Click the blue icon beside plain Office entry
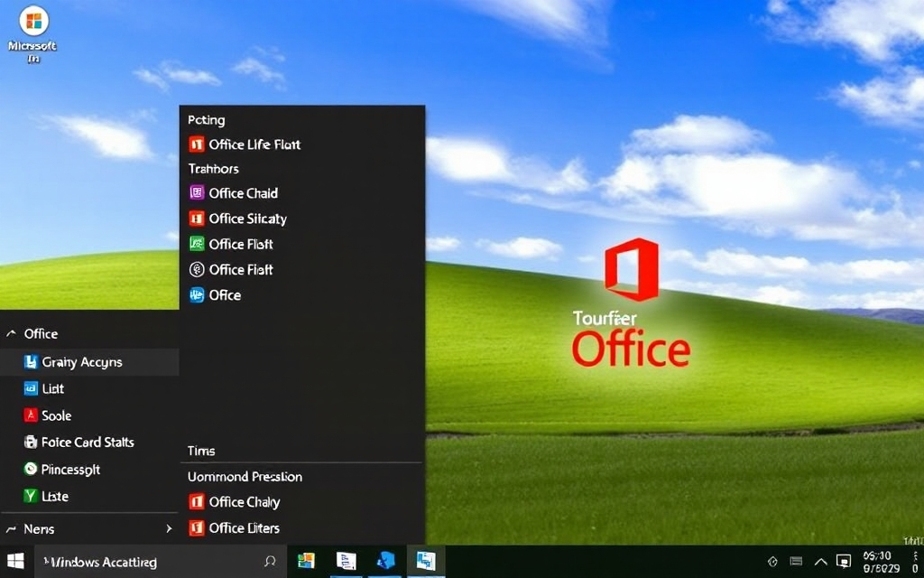 coord(197,295)
